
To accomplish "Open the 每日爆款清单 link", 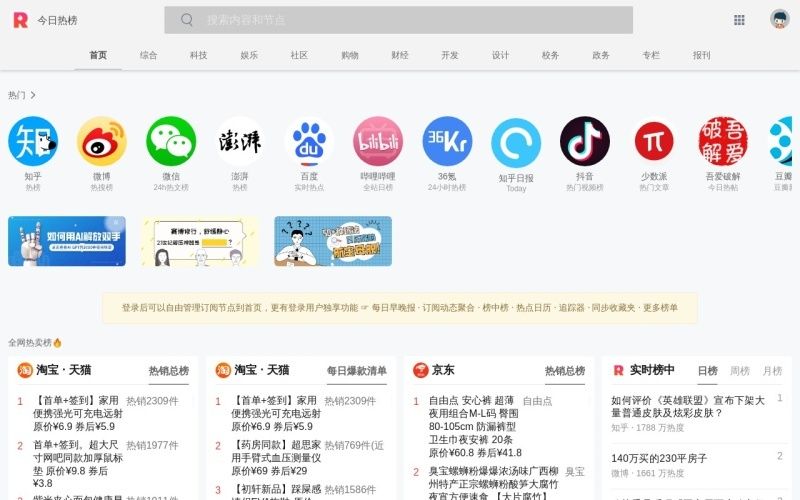I will tap(357, 371).
